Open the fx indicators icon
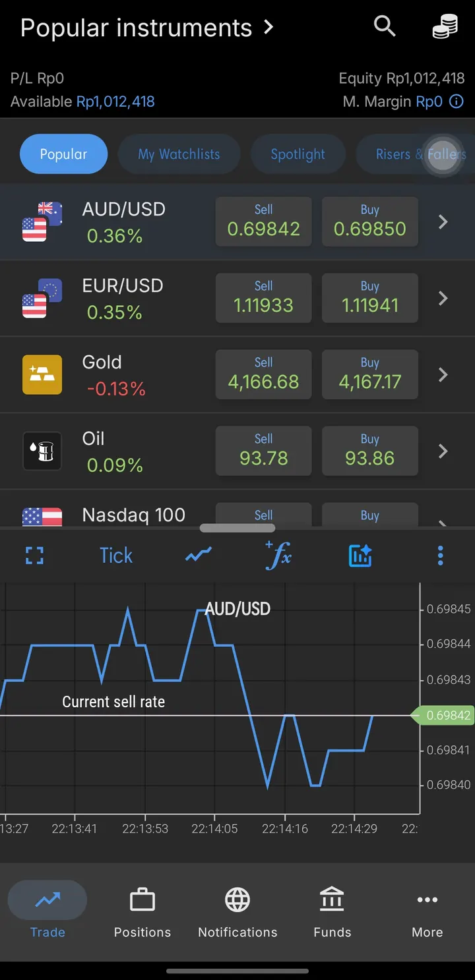Viewport: 475px width, 980px height. pyautogui.click(x=278, y=556)
